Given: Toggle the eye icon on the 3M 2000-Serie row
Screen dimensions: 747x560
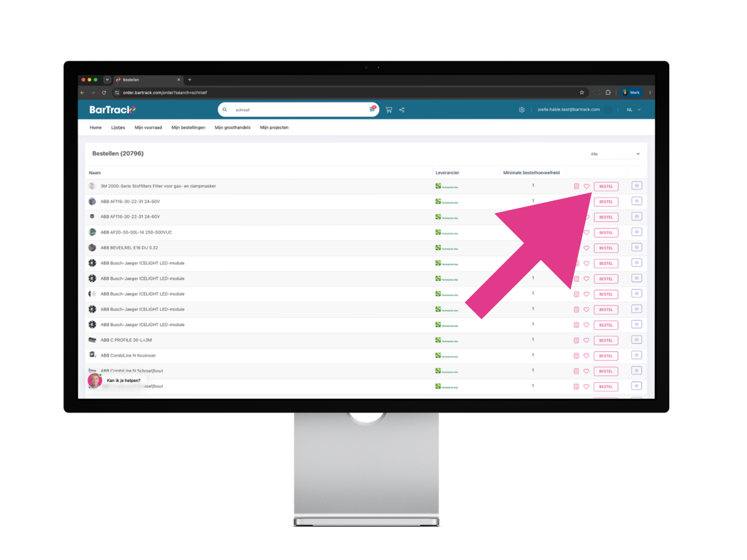Looking at the screenshot, I should tap(636, 185).
